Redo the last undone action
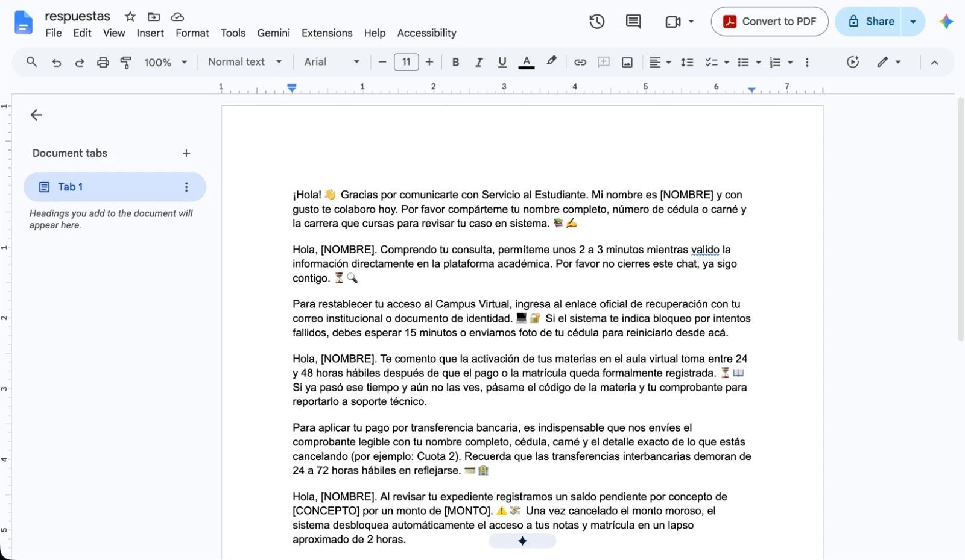 click(x=80, y=62)
